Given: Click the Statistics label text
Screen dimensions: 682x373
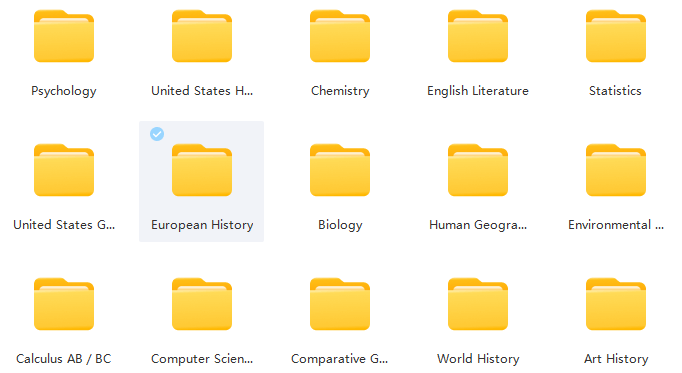Looking at the screenshot, I should [615, 91].
